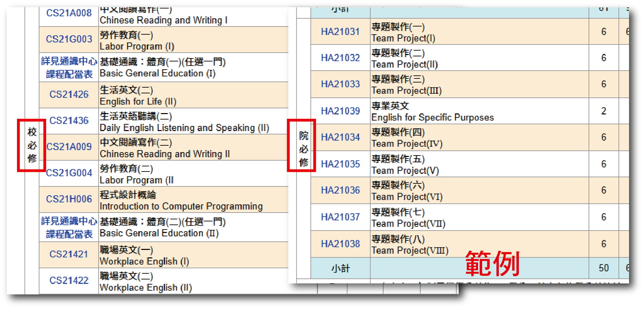Click credit value 6 in HA21031 row
This screenshot has height=309, width=644.
click(x=604, y=32)
